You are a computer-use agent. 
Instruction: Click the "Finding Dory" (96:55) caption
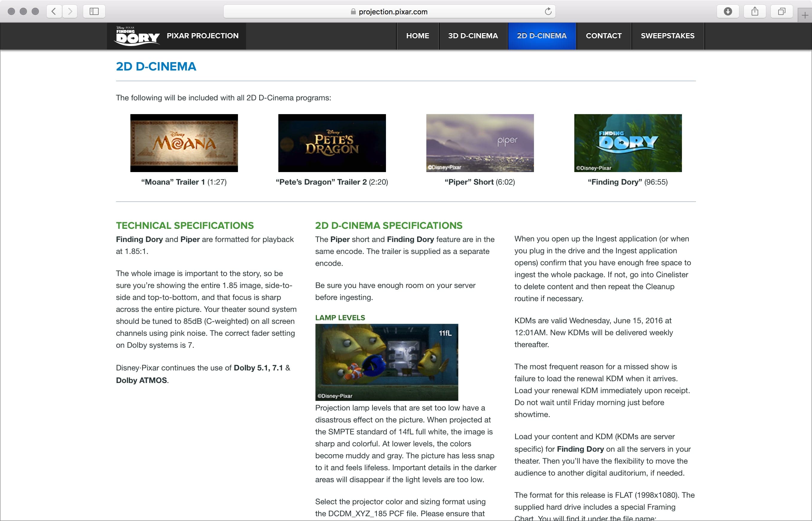[x=628, y=182]
